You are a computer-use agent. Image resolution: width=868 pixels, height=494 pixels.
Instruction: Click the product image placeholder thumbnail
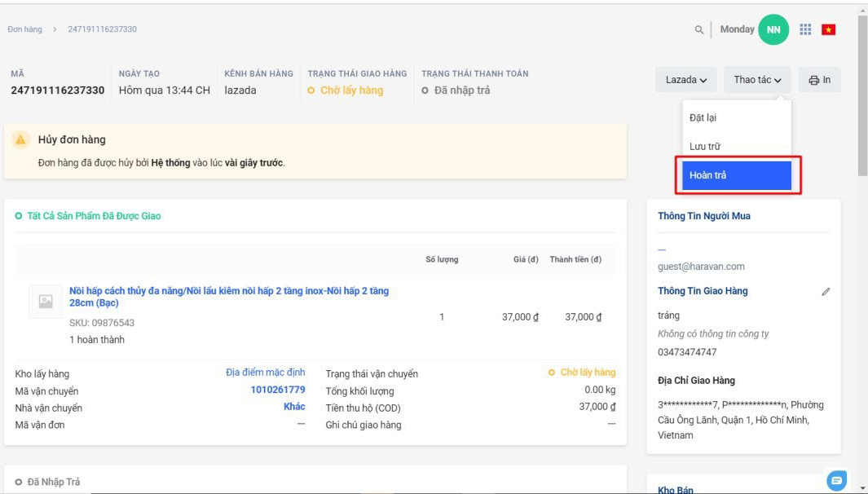[x=46, y=301]
